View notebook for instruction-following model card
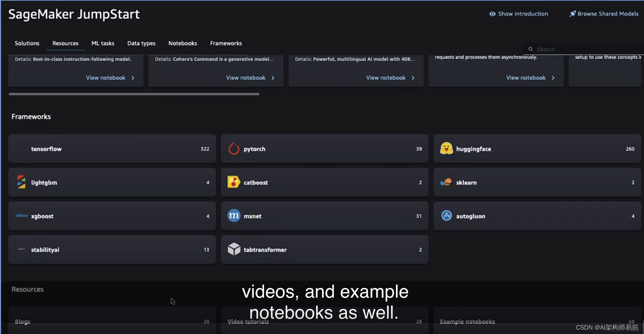The image size is (644, 334). click(106, 78)
